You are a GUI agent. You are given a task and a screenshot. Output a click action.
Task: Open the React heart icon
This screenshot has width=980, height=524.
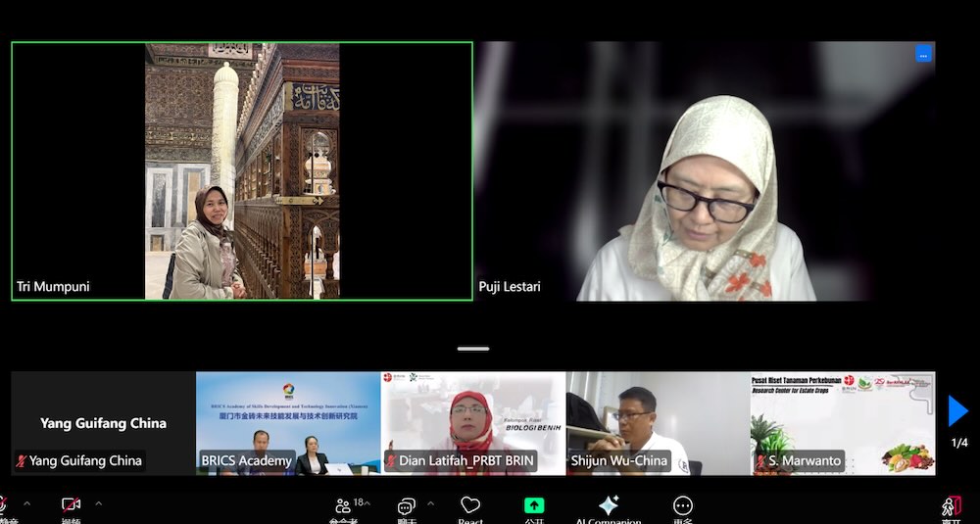(x=470, y=504)
